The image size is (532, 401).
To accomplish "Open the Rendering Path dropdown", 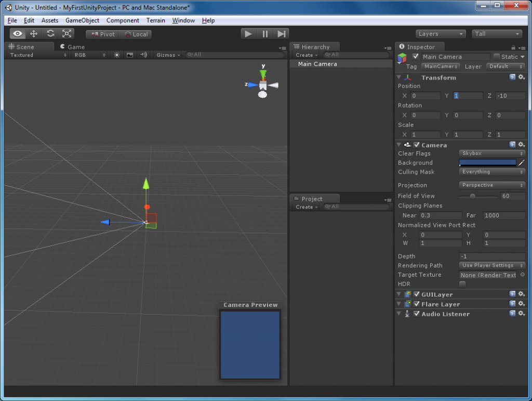I will 492,265.
